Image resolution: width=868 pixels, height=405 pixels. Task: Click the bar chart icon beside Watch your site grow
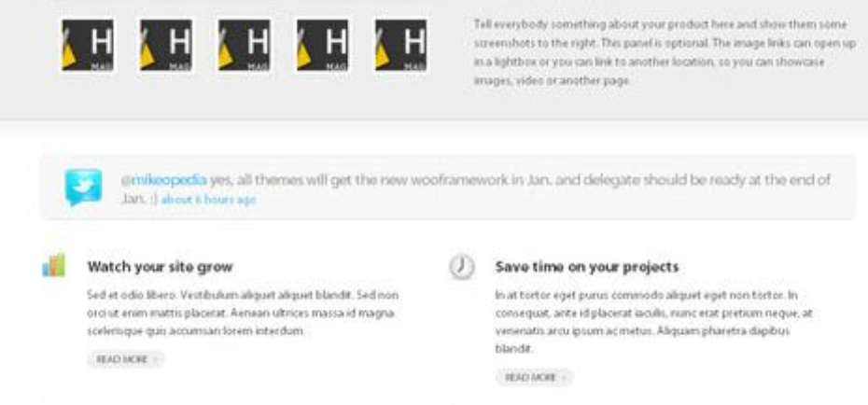54,266
